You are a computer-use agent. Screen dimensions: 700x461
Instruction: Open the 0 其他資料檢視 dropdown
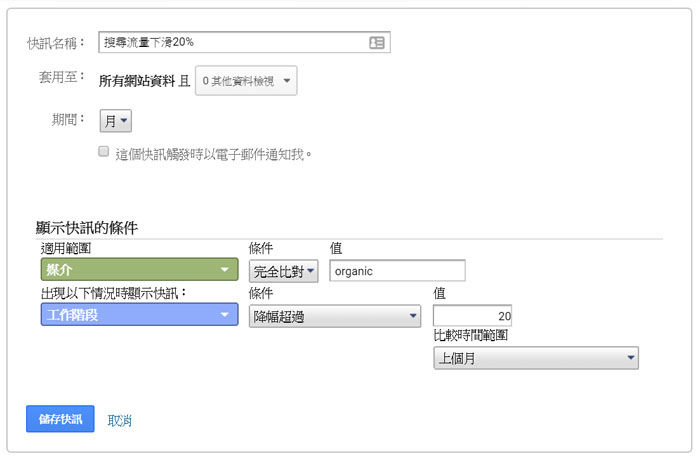(245, 81)
